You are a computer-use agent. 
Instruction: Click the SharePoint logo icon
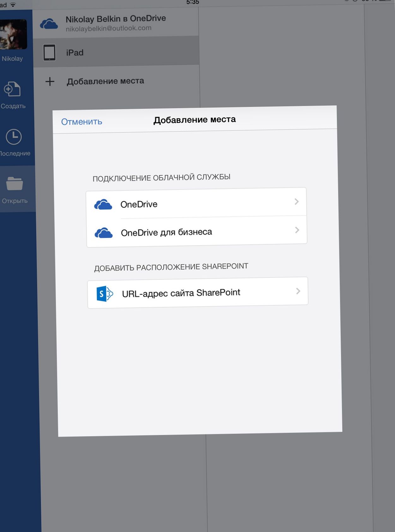(105, 294)
